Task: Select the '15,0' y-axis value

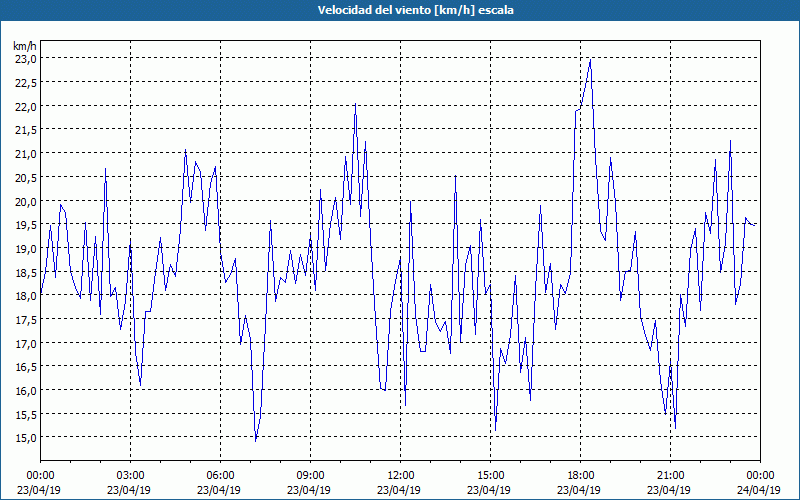Action: [26, 438]
